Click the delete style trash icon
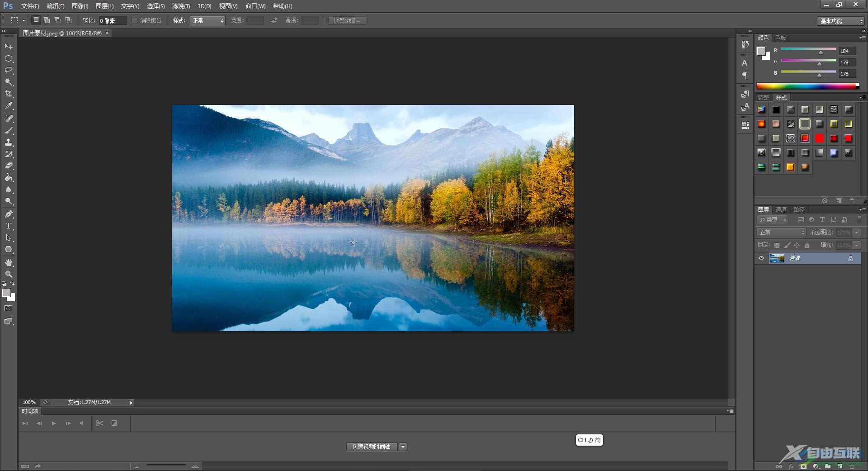868x471 pixels. click(852, 201)
